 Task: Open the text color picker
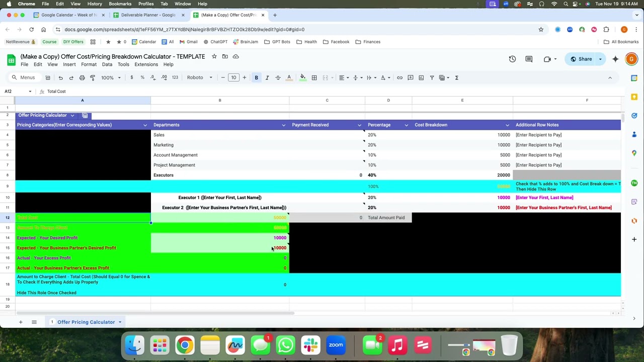(x=289, y=77)
